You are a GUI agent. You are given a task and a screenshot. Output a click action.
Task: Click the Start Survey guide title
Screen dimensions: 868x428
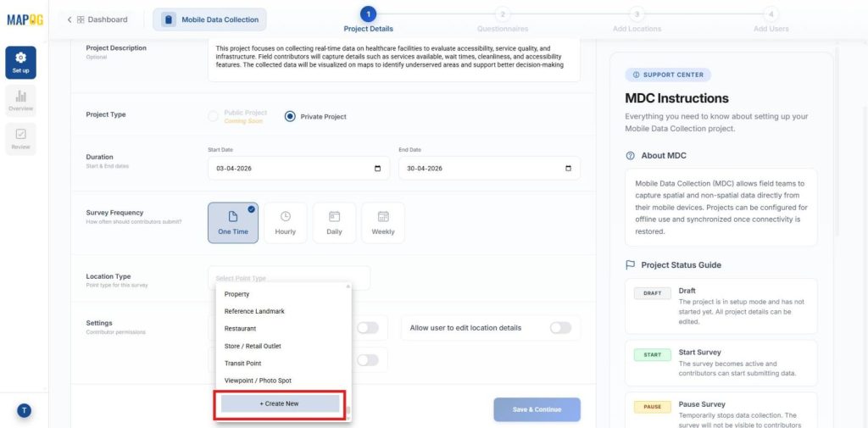point(699,352)
